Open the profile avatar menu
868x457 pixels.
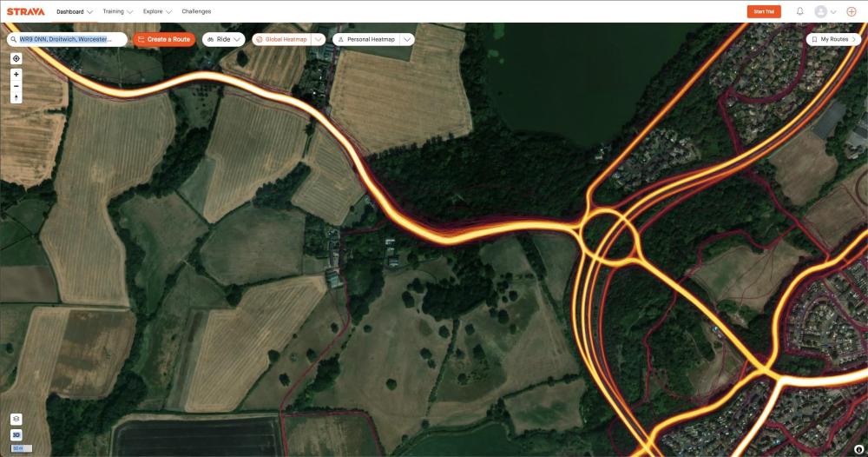coord(825,11)
